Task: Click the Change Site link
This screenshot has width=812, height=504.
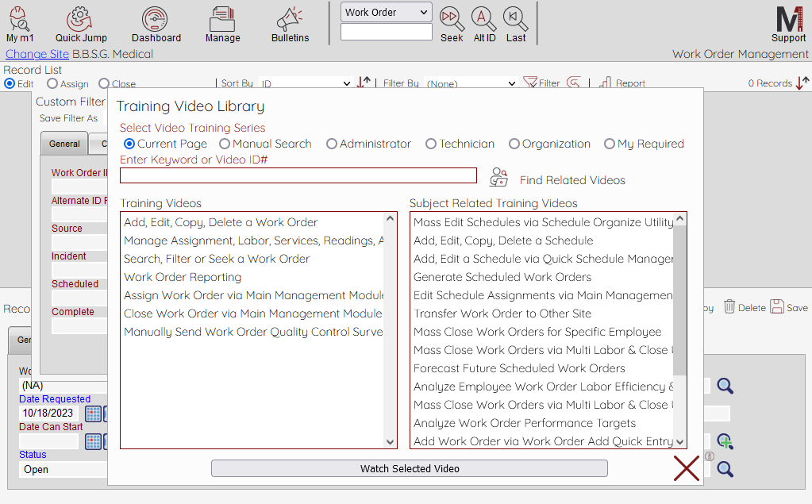Action: coord(37,54)
